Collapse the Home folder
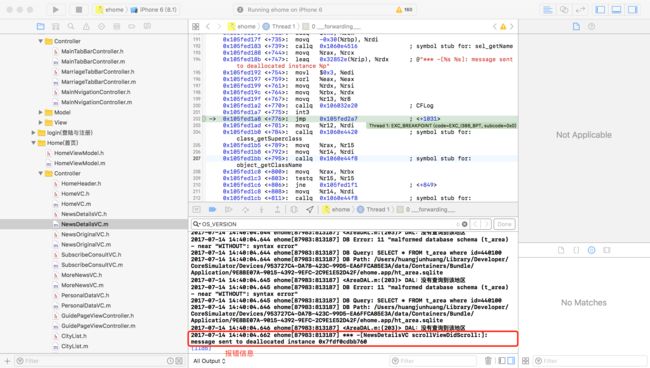The width and height of the screenshot is (650, 368). coord(33,143)
